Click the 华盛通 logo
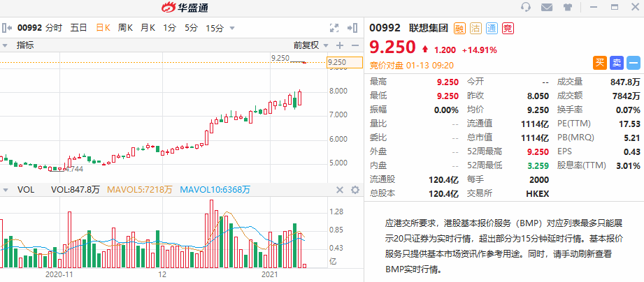The height and width of the screenshot is (282, 644). click(x=185, y=7)
